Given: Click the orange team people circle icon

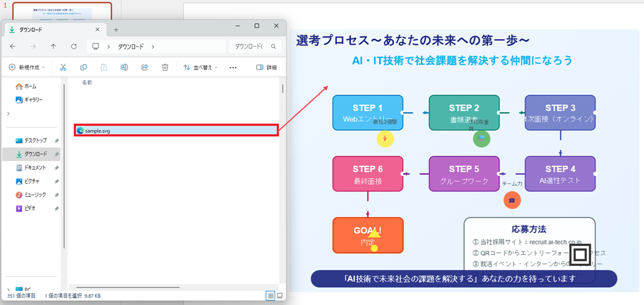Looking at the screenshot, I should pyautogui.click(x=512, y=200).
